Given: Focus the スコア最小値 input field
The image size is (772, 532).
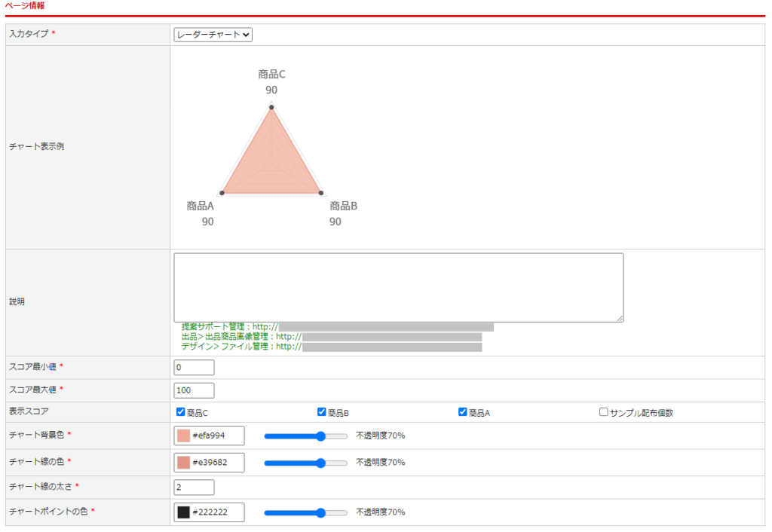Looking at the screenshot, I should pos(194,368).
